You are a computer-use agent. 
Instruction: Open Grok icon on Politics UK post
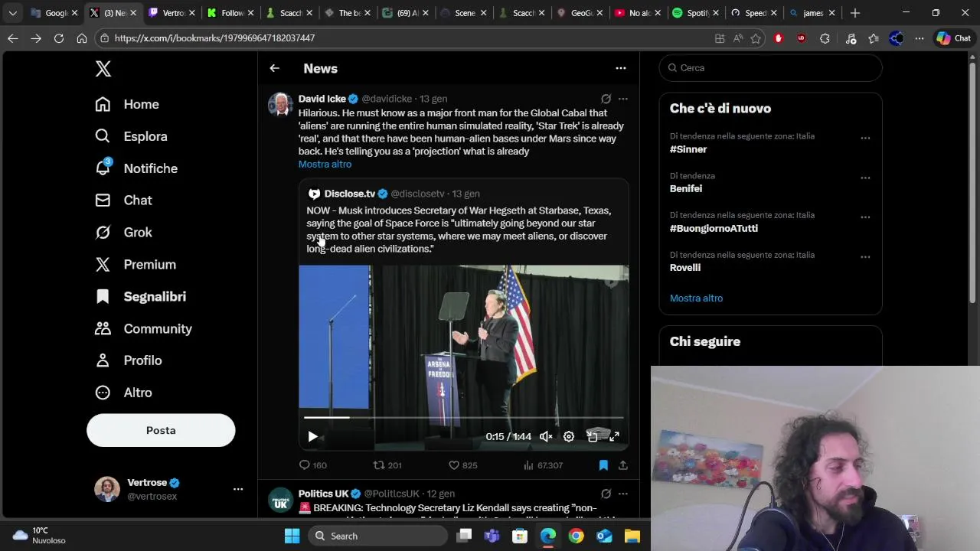click(x=606, y=494)
